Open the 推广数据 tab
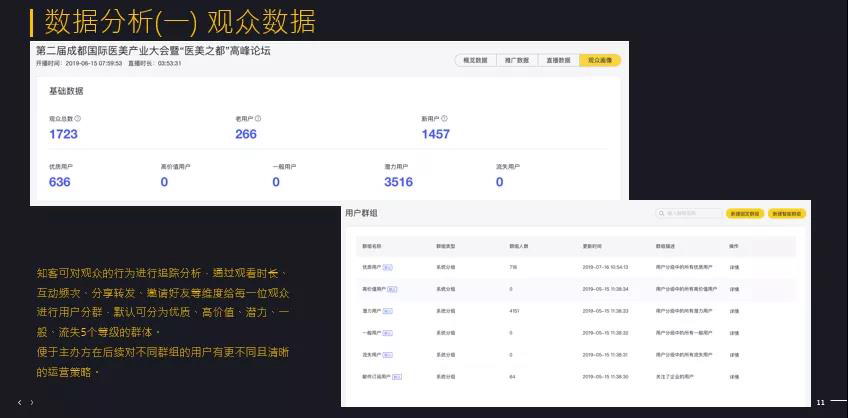Viewport: 848px width, 418px height. click(517, 60)
